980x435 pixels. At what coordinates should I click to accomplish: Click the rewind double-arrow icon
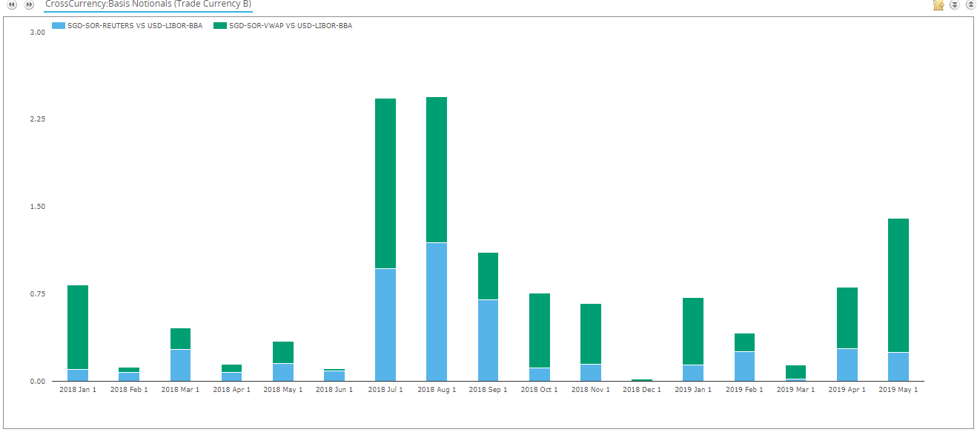pyautogui.click(x=12, y=4)
